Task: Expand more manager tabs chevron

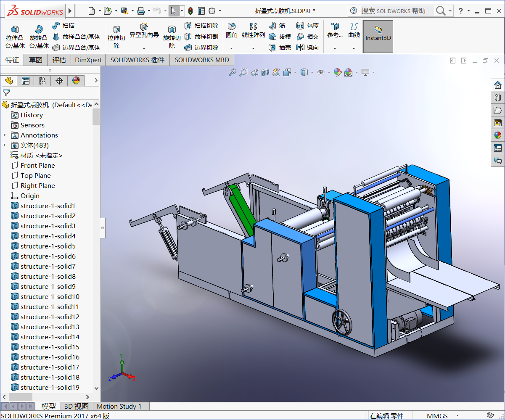Action: pos(96,81)
